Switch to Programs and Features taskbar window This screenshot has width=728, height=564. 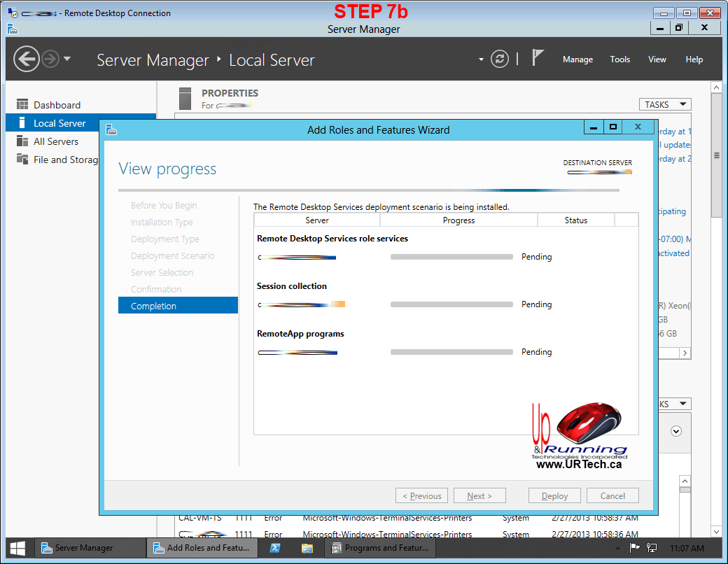[x=382, y=548]
